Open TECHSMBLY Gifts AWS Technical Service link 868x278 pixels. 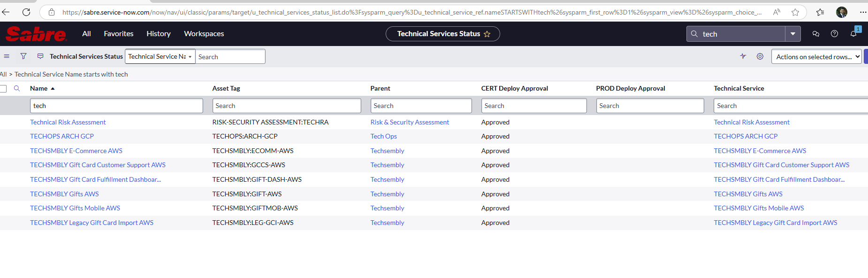pos(748,194)
